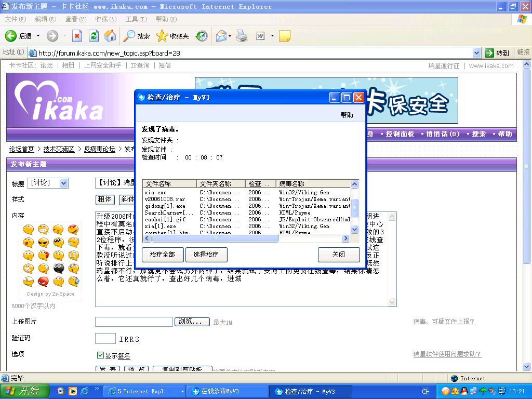532x399 pixels.
Task: Open the 帮助(H) menu in IE
Action: click(x=166, y=19)
